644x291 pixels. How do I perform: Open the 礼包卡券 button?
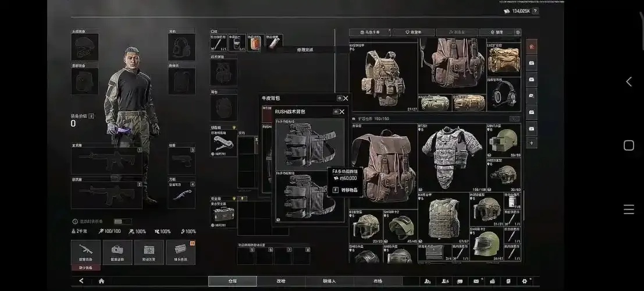[x=370, y=32]
